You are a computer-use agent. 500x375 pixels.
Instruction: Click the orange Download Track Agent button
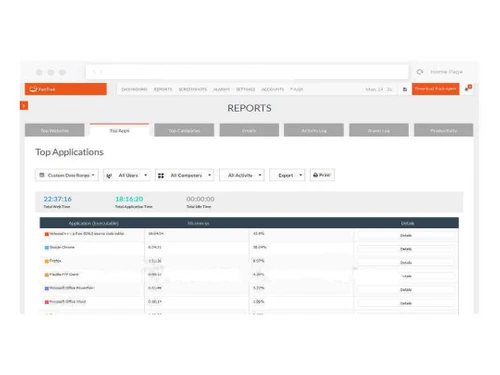[435, 89]
